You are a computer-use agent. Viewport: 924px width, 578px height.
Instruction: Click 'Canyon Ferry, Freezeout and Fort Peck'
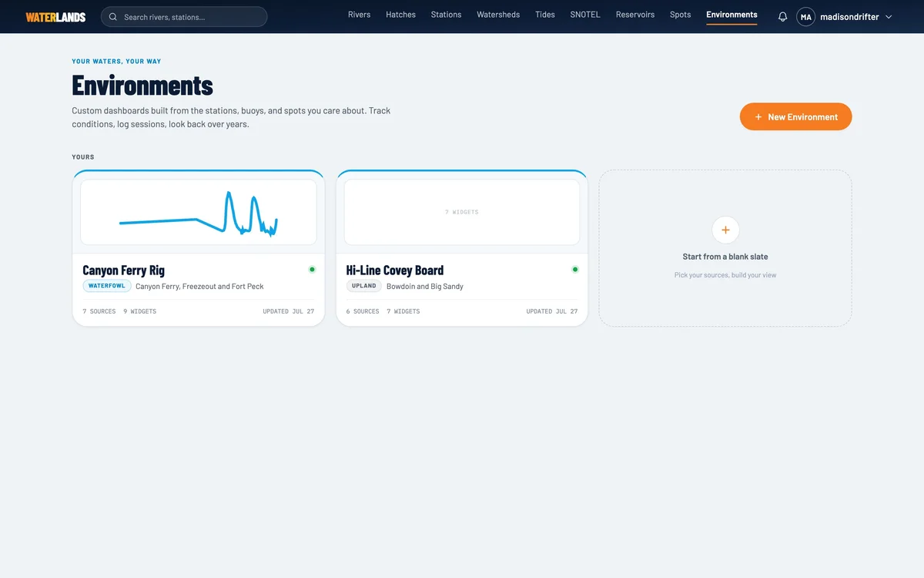199,287
